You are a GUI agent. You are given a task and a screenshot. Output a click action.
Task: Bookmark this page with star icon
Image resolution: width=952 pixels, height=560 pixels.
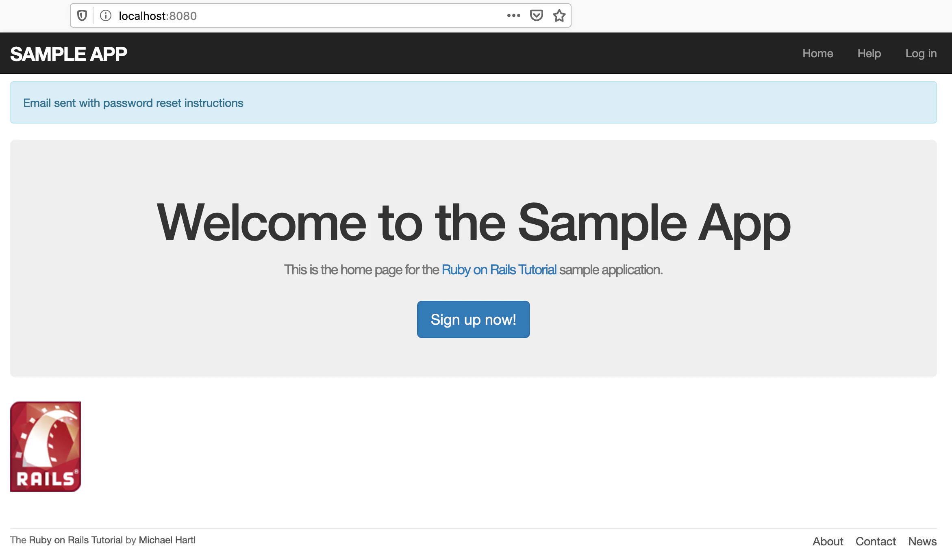(559, 16)
